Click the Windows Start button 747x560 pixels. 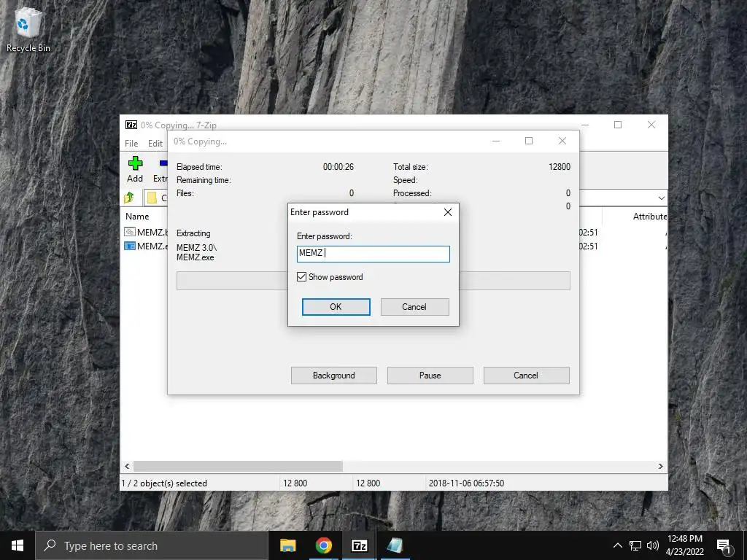18,545
